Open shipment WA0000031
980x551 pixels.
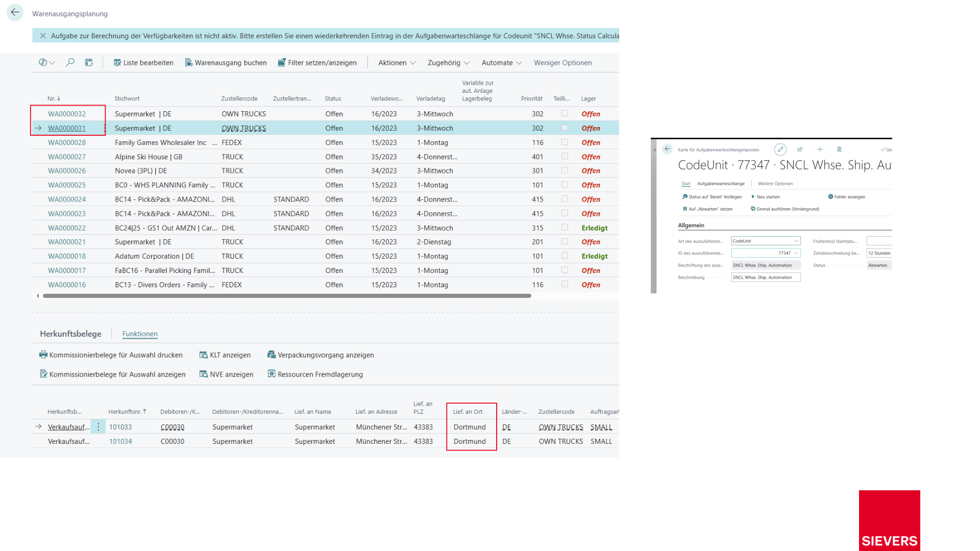(x=67, y=128)
